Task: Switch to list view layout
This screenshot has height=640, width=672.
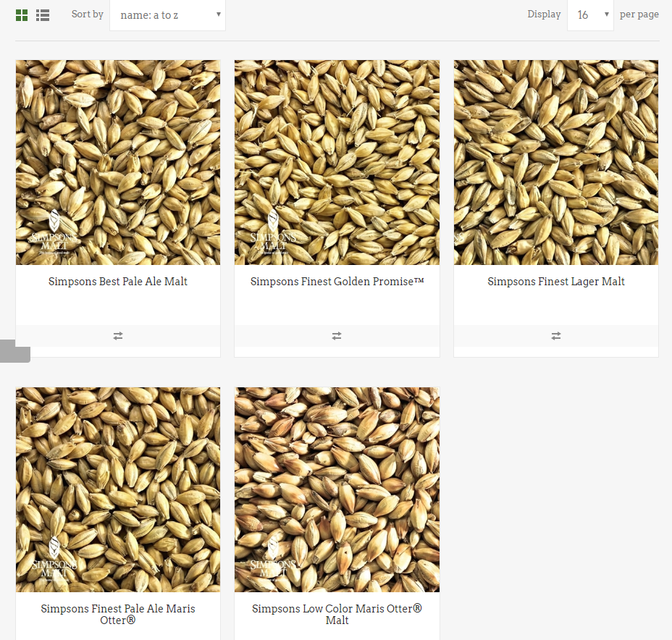Action: (43, 15)
